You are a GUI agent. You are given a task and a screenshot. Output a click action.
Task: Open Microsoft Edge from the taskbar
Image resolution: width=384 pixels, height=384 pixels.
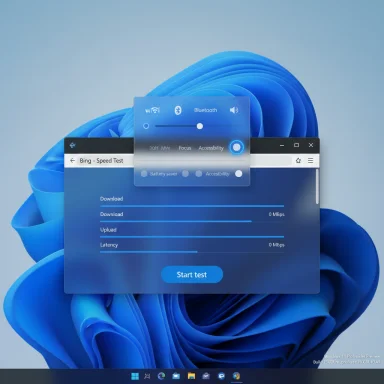pos(161,376)
